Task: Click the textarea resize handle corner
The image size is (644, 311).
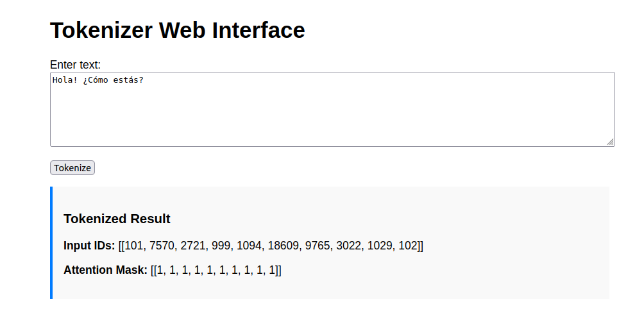Action: tap(610, 142)
